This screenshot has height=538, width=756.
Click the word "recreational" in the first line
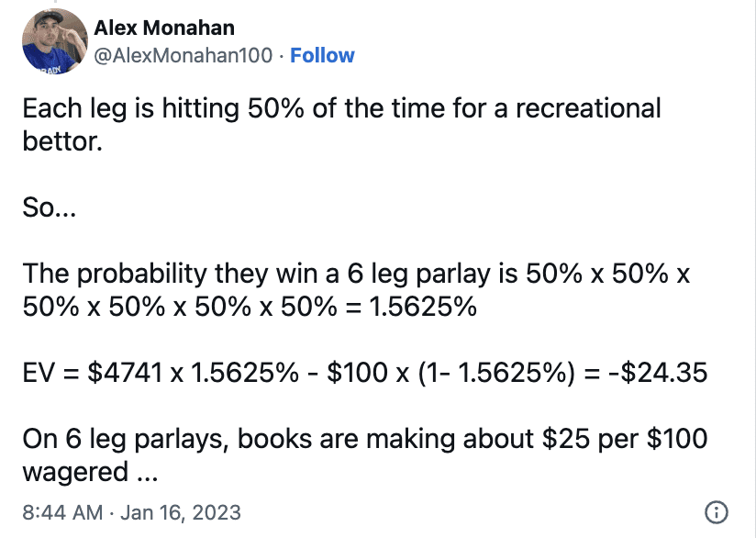coord(588,108)
